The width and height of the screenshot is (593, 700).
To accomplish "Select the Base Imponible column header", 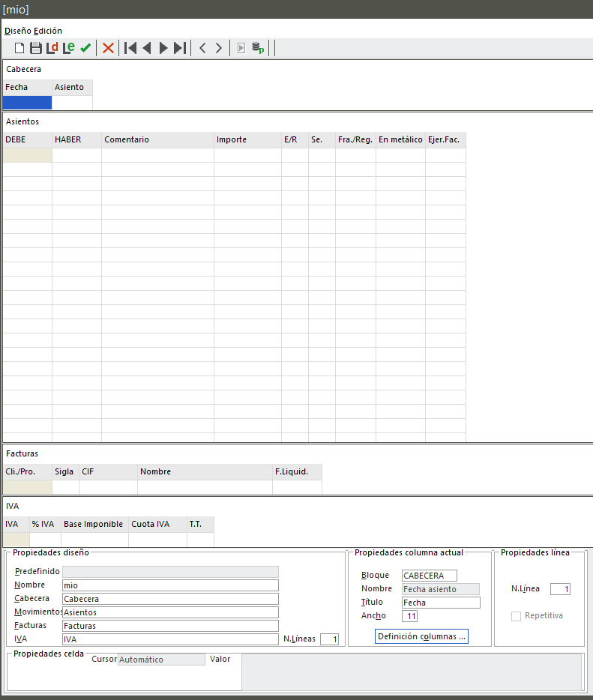I will click(95, 524).
